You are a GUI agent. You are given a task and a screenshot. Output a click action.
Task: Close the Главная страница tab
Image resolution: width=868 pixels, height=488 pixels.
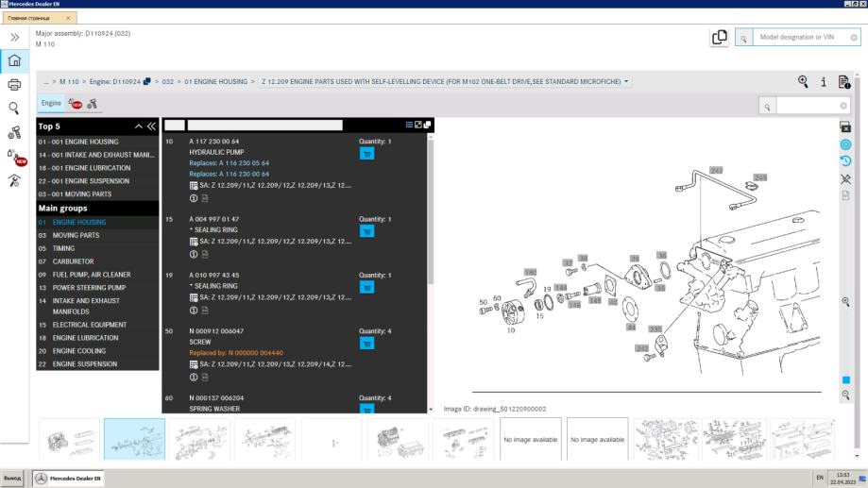click(68, 18)
